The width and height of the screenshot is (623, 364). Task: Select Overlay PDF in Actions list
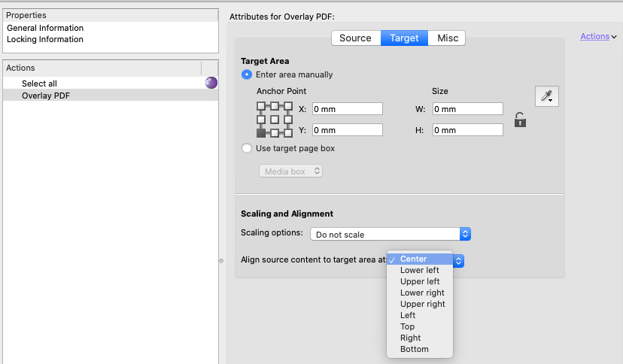tap(45, 95)
